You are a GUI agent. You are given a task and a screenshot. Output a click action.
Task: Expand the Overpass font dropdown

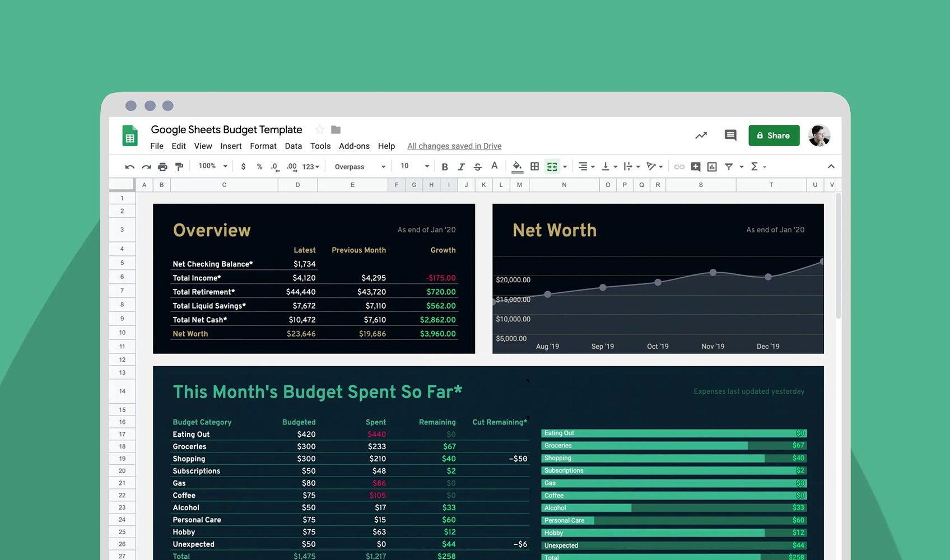[x=360, y=167]
